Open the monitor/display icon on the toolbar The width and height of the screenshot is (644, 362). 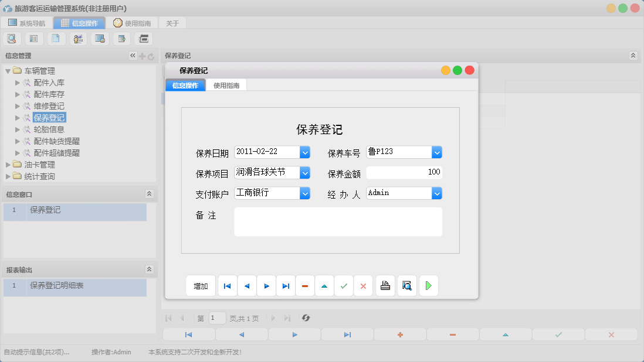click(100, 38)
